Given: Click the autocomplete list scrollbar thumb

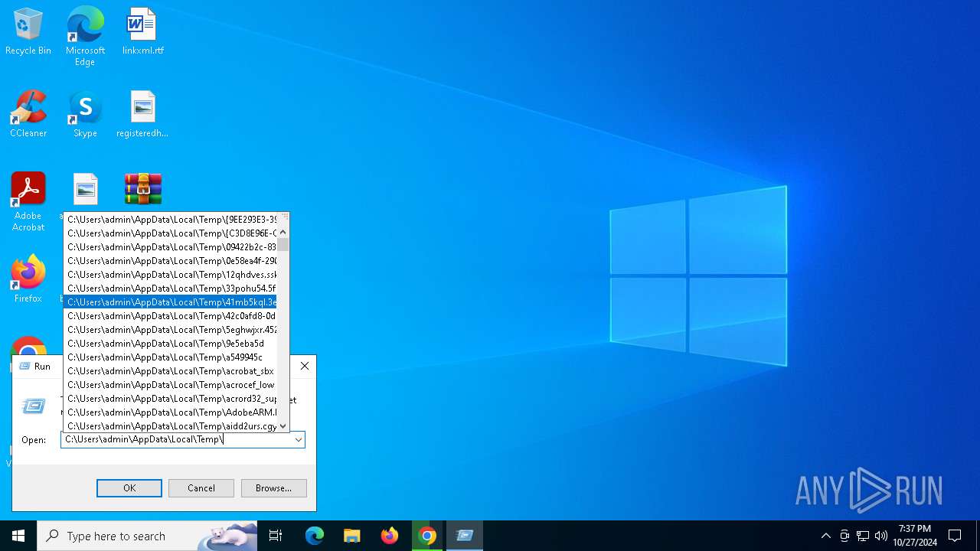Looking at the screenshot, I should 283,245.
